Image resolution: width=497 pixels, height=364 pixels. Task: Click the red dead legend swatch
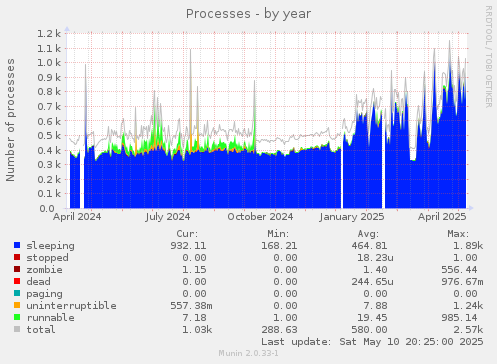17,281
